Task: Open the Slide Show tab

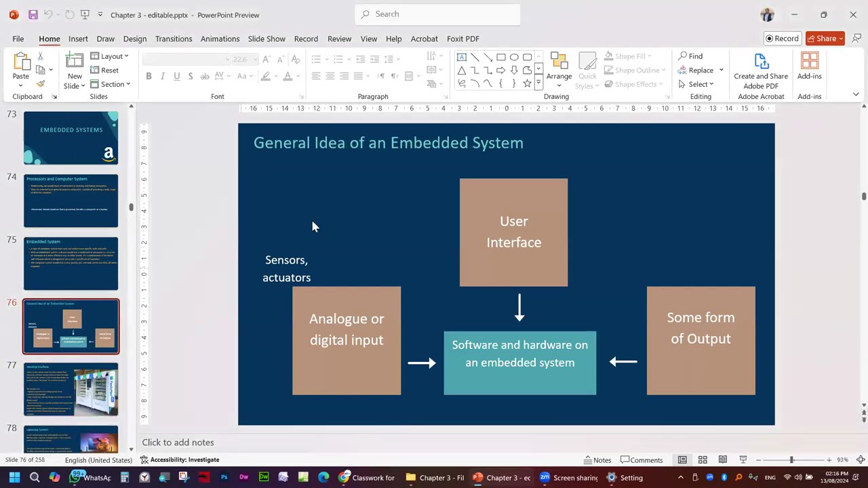Action: 267,39
